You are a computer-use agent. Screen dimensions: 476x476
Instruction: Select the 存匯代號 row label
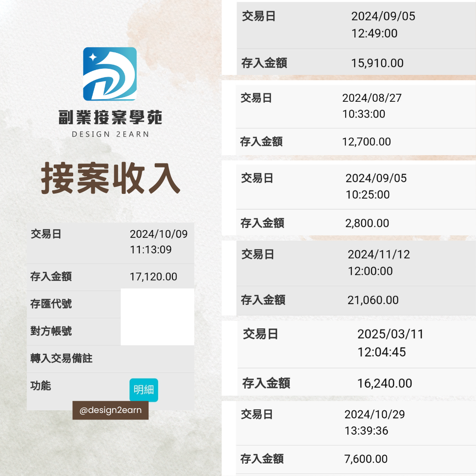click(51, 304)
